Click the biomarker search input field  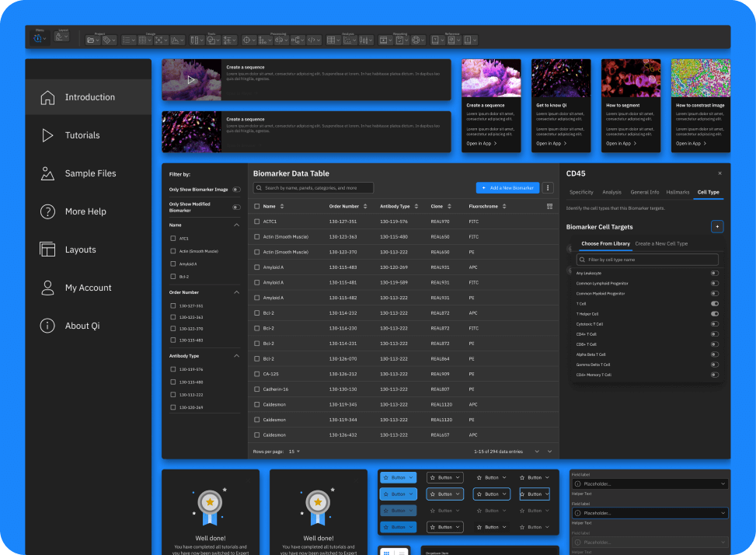click(313, 187)
